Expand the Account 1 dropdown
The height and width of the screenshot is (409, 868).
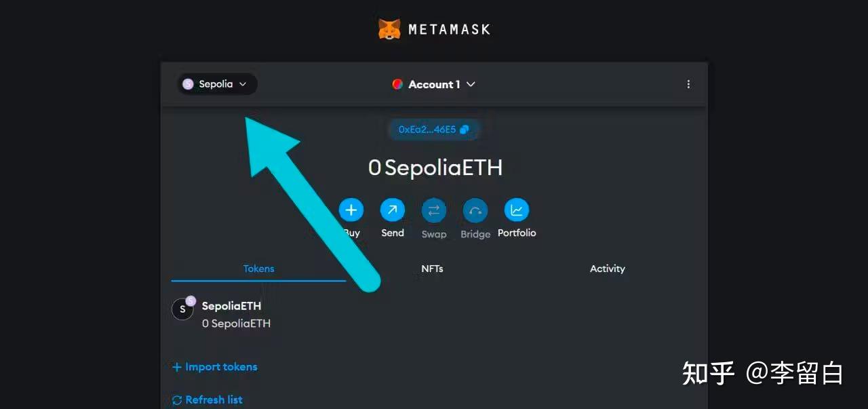pos(471,84)
